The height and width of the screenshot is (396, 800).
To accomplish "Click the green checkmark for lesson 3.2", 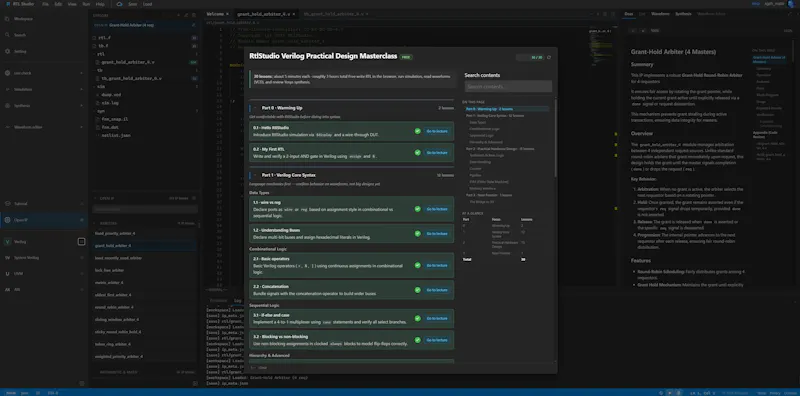I will 417,340.
